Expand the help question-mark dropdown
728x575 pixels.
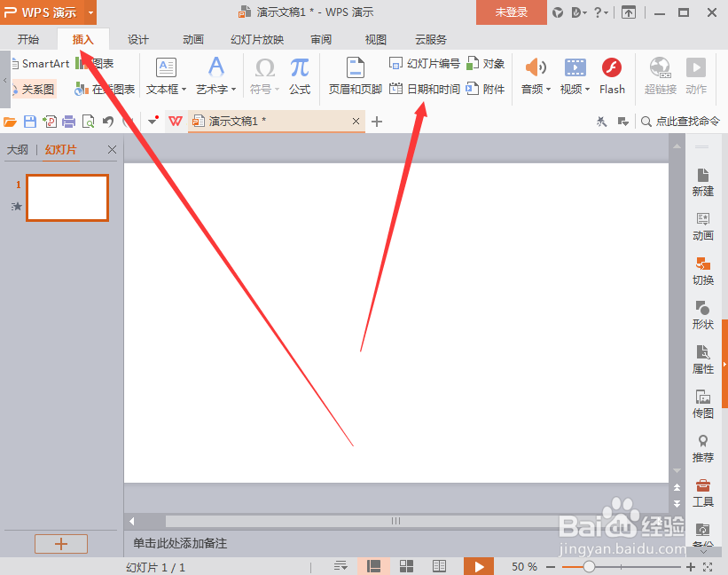[606, 13]
